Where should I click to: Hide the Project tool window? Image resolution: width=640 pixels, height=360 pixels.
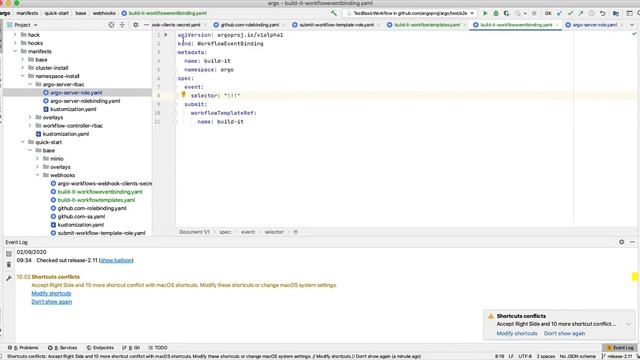click(146, 25)
